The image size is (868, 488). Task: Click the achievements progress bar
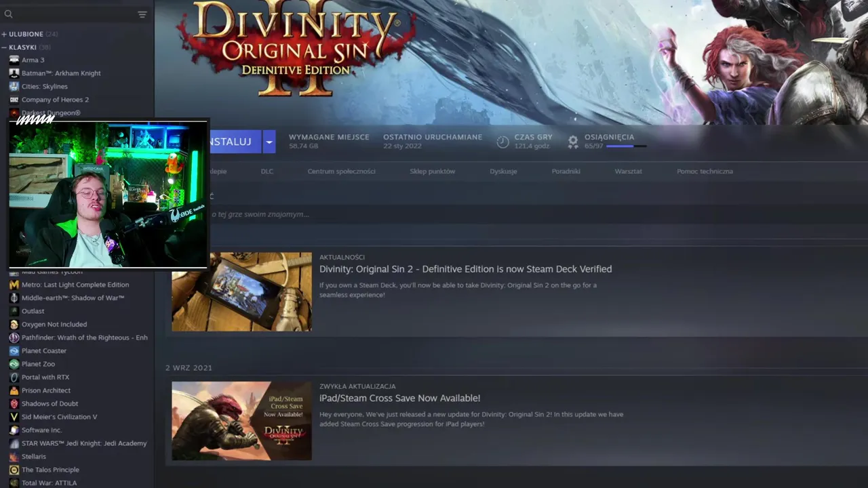626,146
